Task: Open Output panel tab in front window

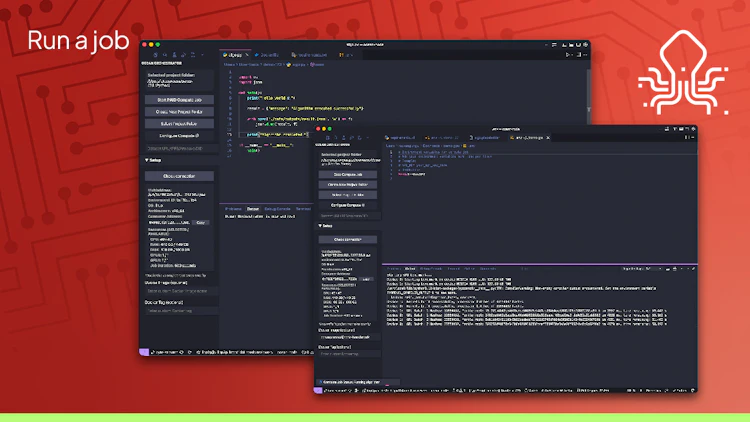Action: click(x=410, y=269)
